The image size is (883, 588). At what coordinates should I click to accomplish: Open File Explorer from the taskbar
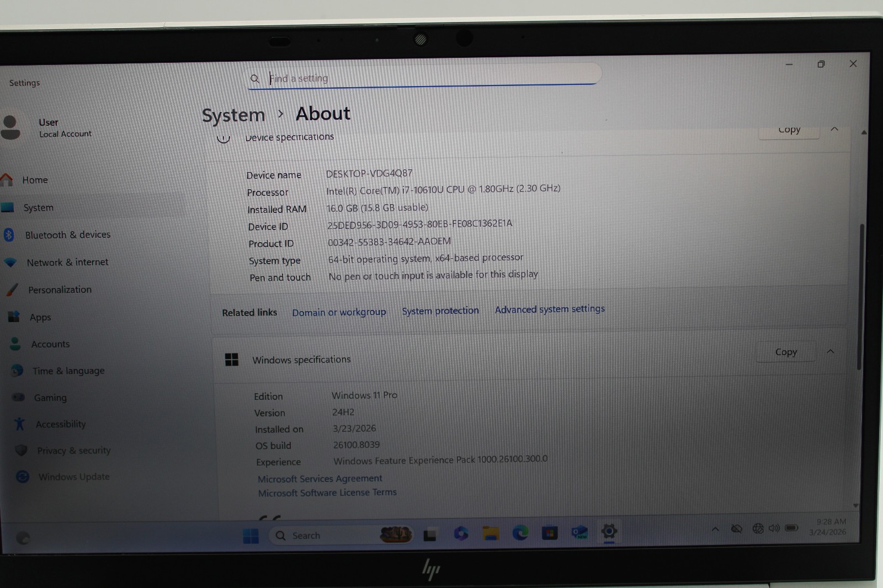click(491, 533)
